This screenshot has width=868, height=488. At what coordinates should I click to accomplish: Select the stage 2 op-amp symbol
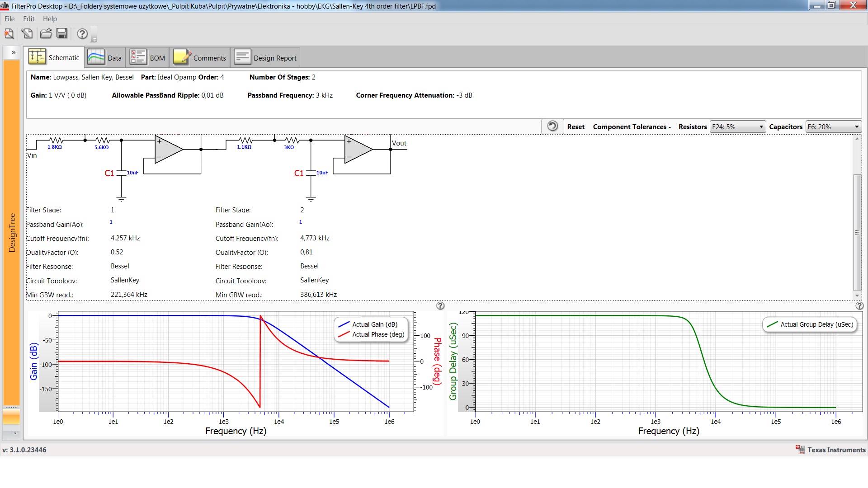pos(359,149)
